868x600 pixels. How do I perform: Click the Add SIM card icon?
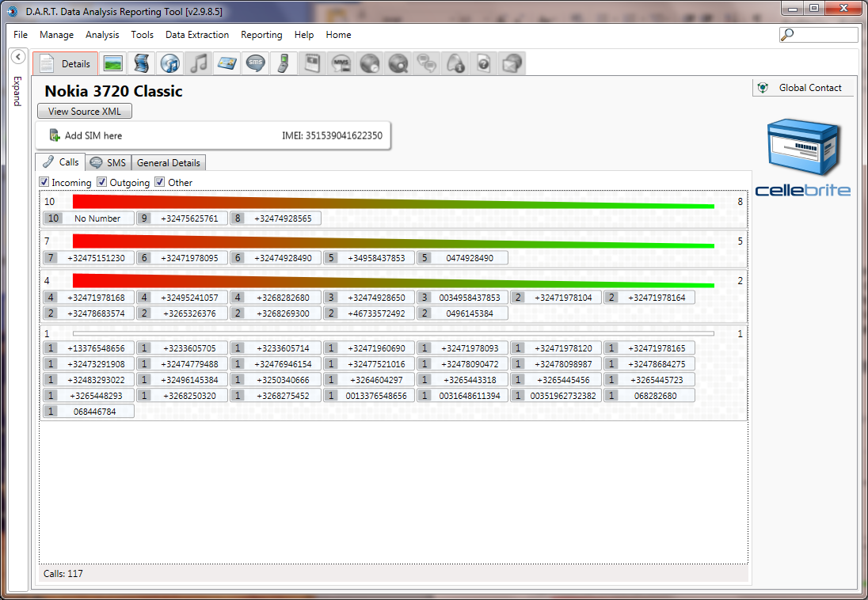(x=54, y=135)
